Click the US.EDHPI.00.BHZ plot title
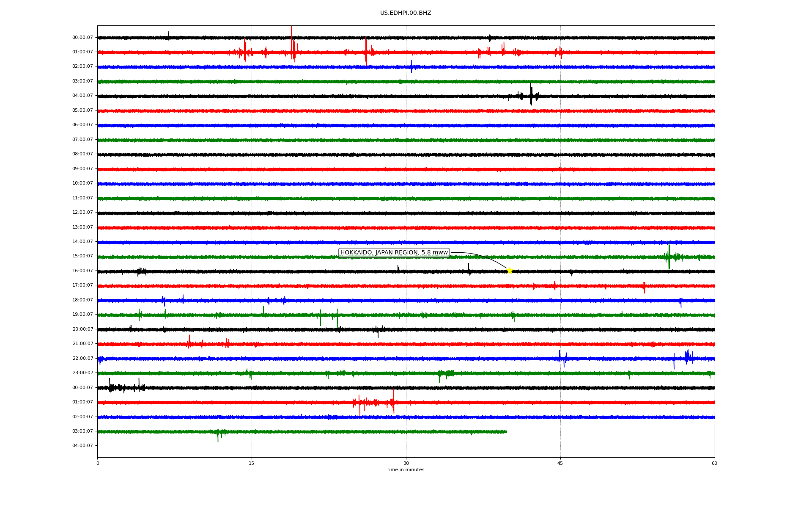Image resolution: width=812 pixels, height=508 pixels. [406, 13]
